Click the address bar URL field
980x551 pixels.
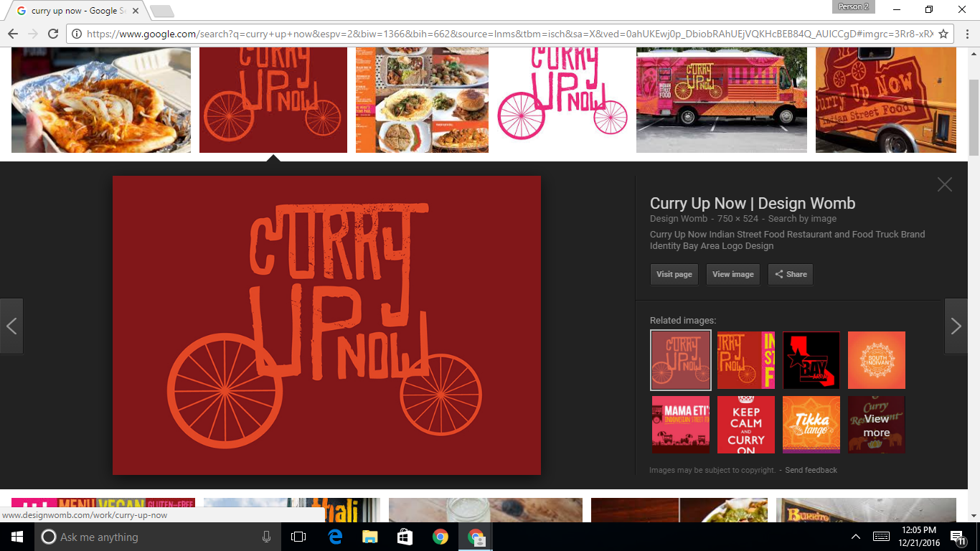pos(502,34)
